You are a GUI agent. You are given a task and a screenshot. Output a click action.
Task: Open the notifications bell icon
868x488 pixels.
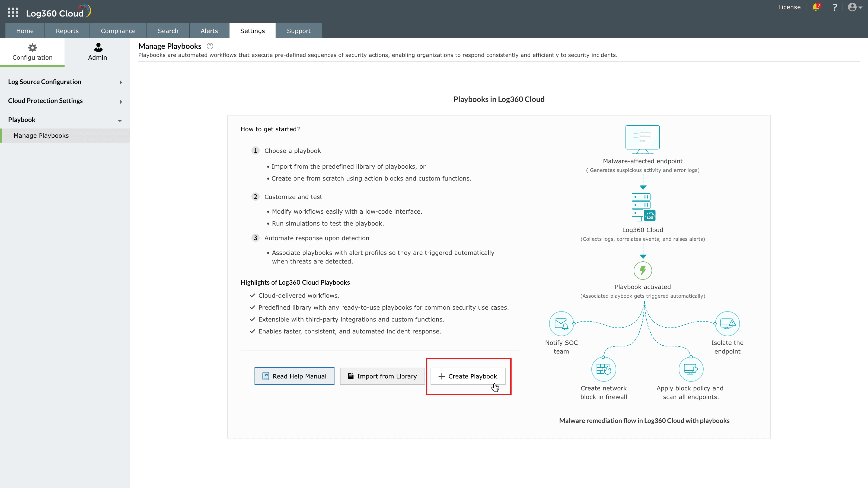click(x=816, y=7)
